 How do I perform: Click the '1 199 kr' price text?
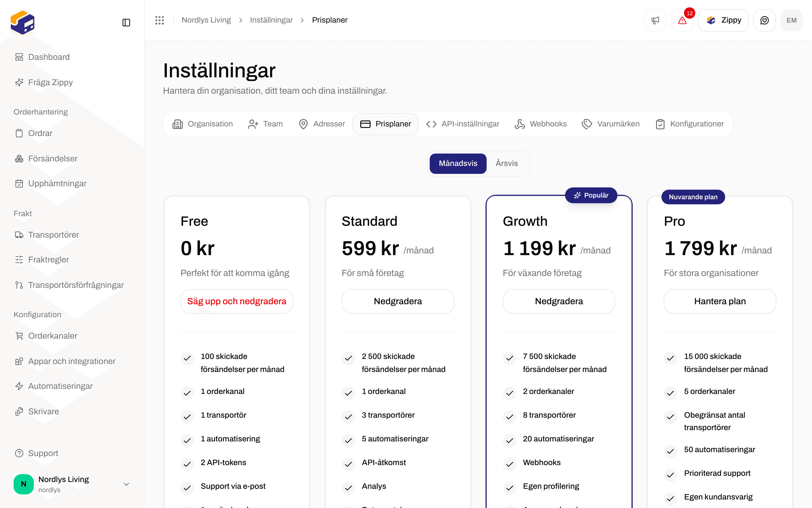click(x=539, y=249)
